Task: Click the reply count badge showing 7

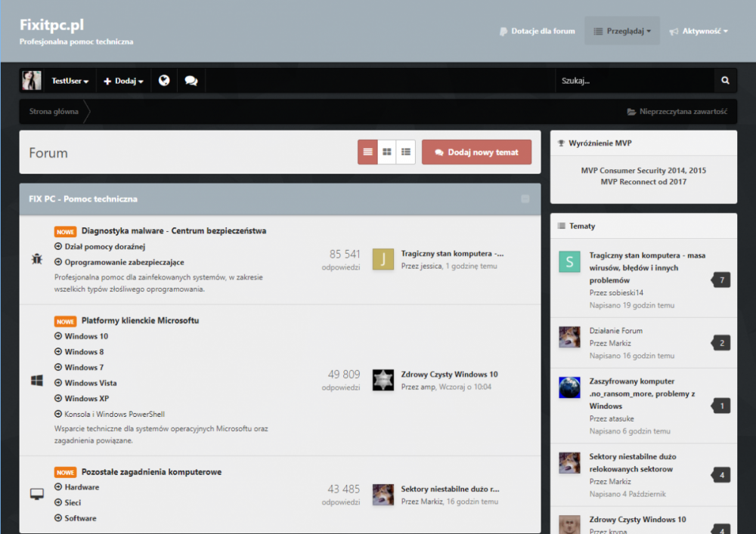Action: click(722, 280)
